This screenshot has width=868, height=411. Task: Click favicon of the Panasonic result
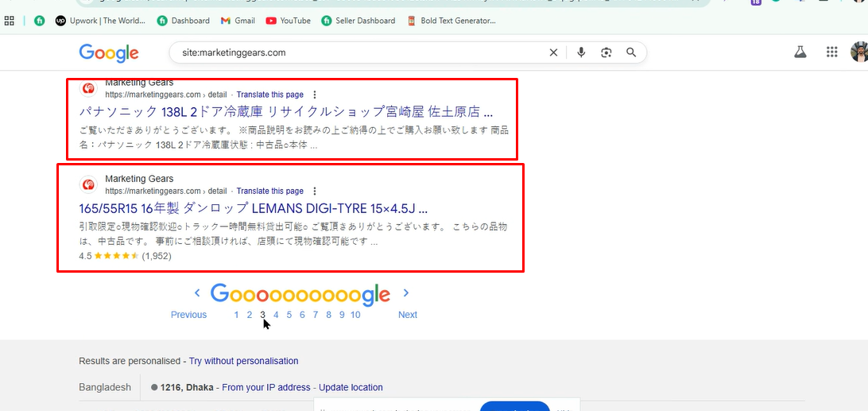click(88, 89)
